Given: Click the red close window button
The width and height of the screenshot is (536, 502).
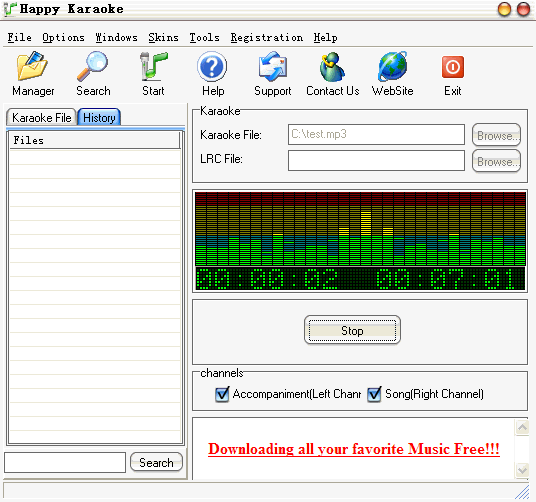Looking at the screenshot, I should click(523, 9).
